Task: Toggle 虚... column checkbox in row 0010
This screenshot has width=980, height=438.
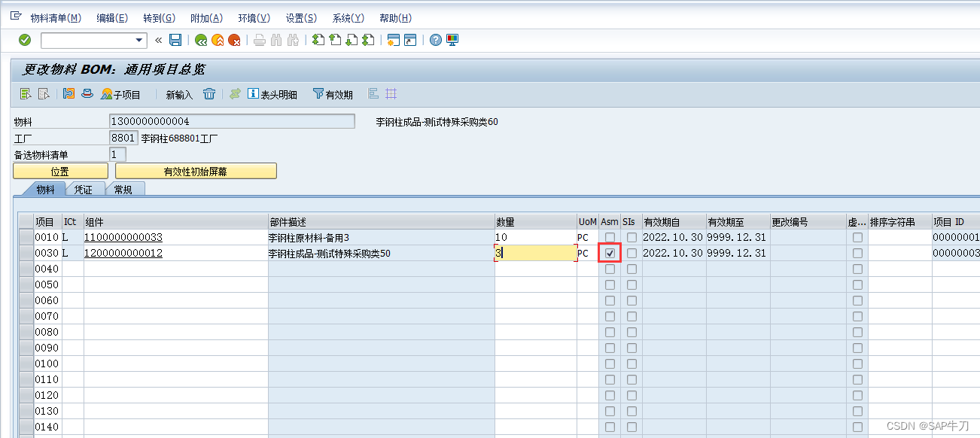Action: click(x=857, y=238)
